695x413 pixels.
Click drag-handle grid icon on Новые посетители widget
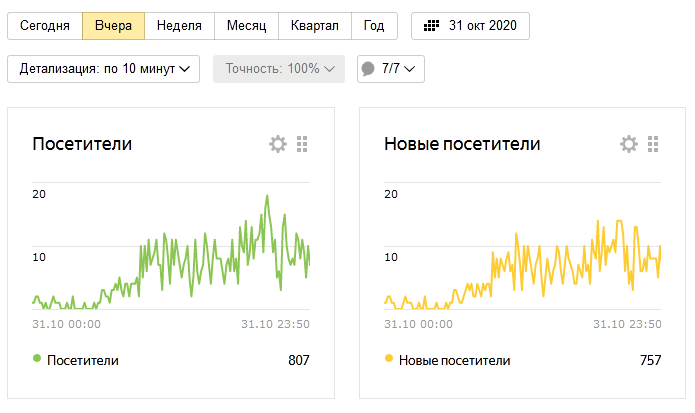coord(653,144)
